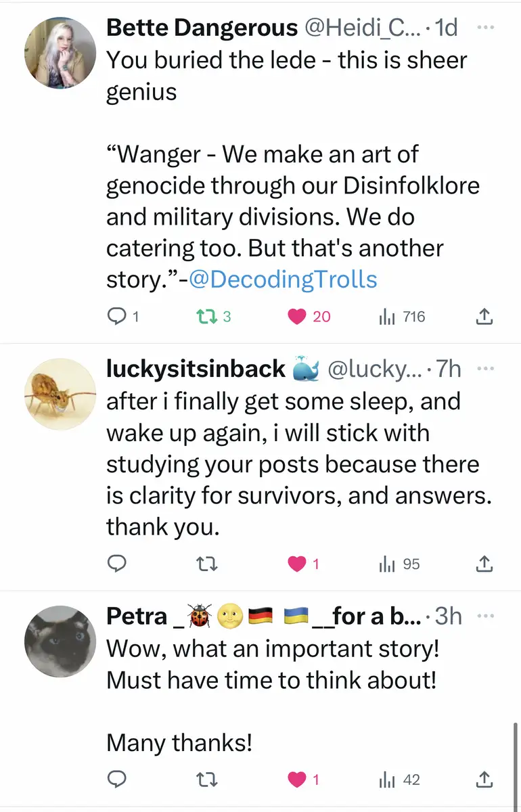
Task: Retweet luckysitsinback's post
Action: coord(202,564)
